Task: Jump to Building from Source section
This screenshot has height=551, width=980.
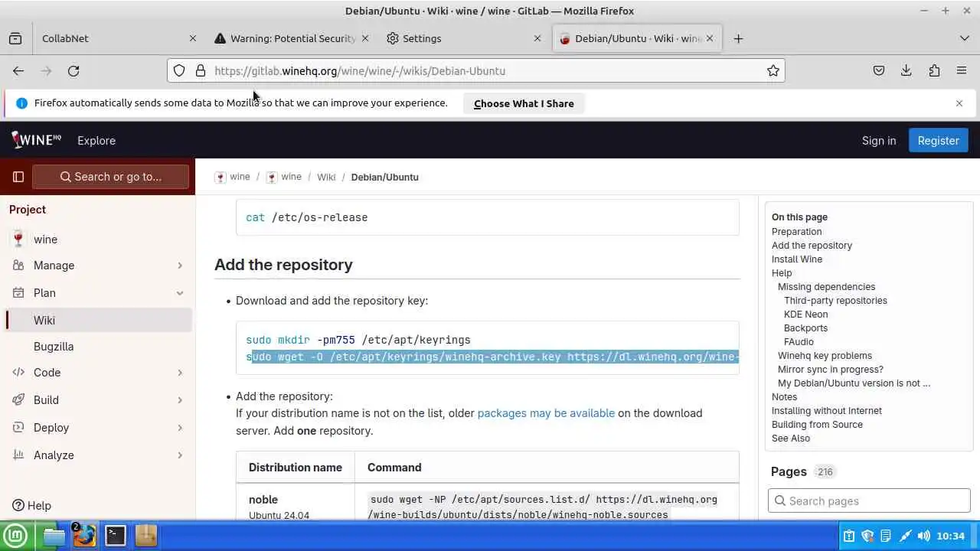Action: (x=817, y=425)
